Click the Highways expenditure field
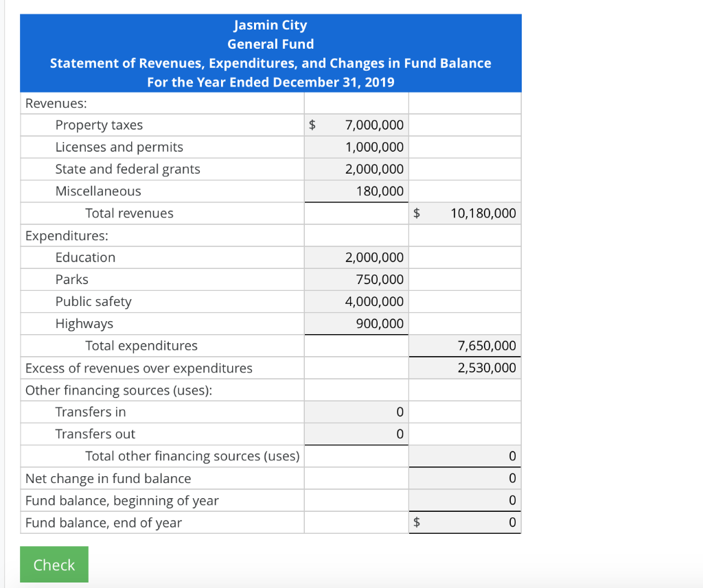Viewport: 703px width, 588px height. point(356,323)
